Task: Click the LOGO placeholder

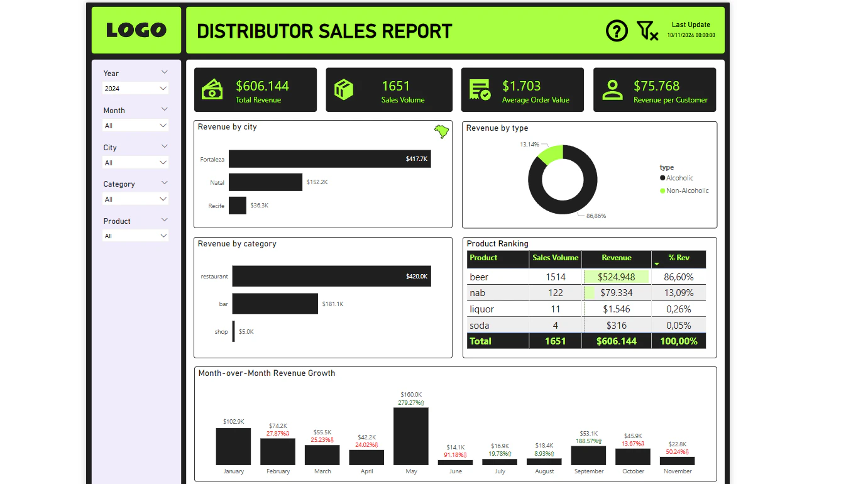Action: [x=136, y=30]
